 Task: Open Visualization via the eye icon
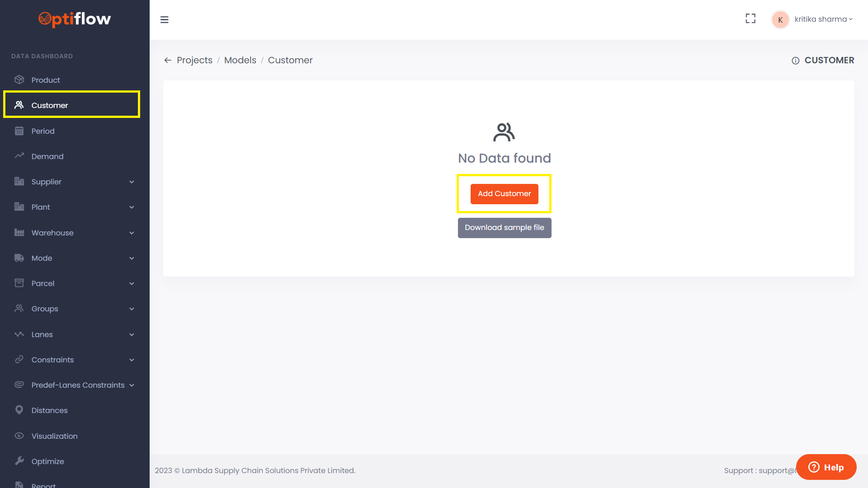[x=19, y=436]
